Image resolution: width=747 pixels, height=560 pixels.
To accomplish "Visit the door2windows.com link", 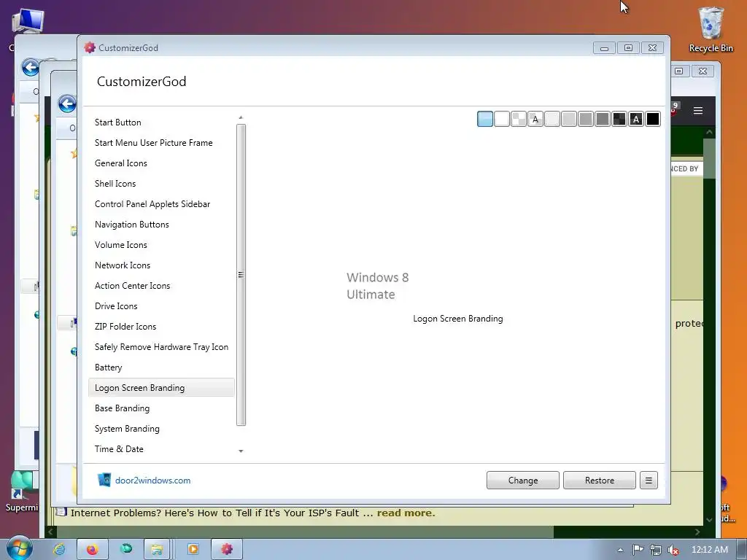I will tap(152, 481).
